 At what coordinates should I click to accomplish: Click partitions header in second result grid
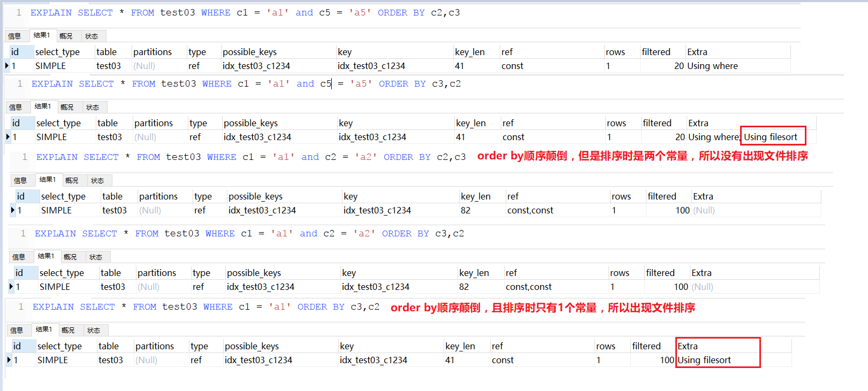(159, 123)
